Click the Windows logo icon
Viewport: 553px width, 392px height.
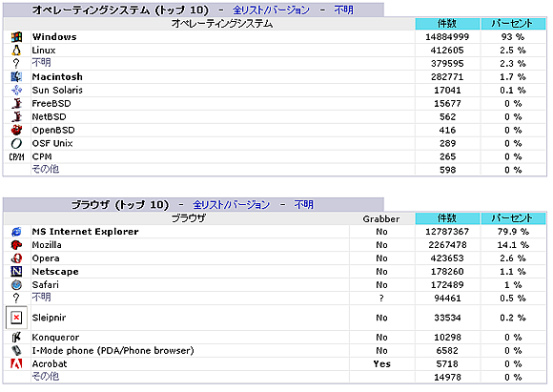pos(16,37)
